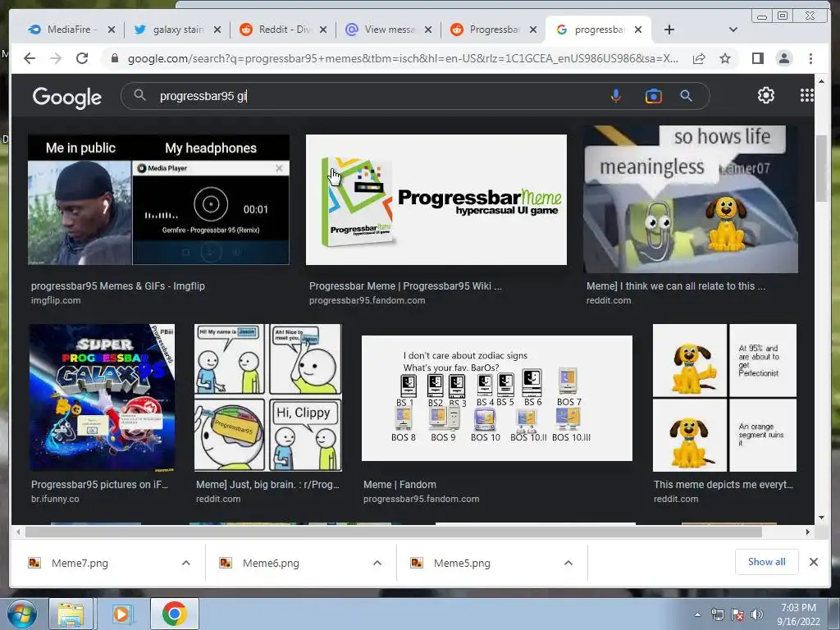Submit search with blue magnifier
Viewport: 840px width, 630px height.
coord(687,96)
